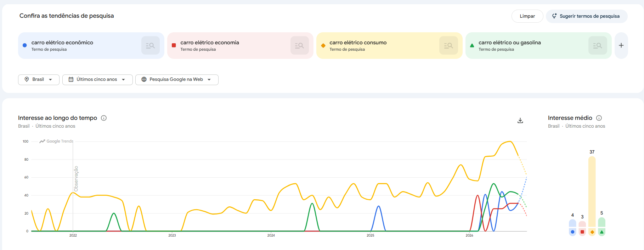This screenshot has width=644, height=250.
Task: Select the carro elétrico economia term card
Action: [240, 45]
